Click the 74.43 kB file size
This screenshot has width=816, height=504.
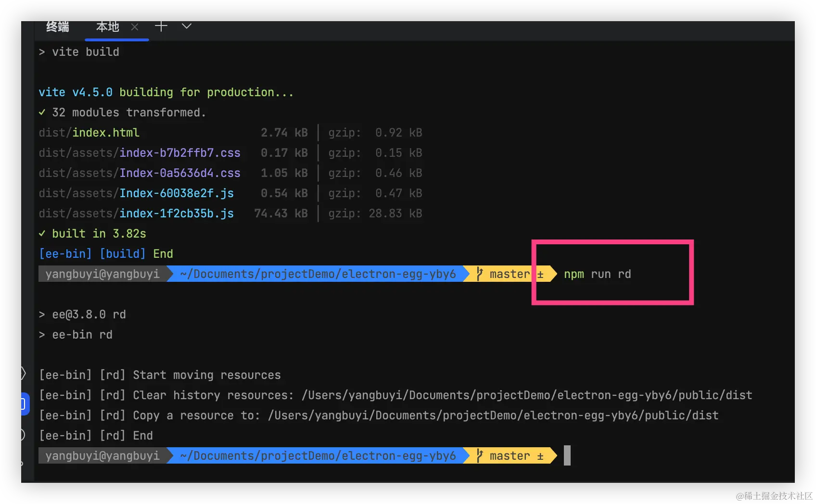(x=281, y=214)
